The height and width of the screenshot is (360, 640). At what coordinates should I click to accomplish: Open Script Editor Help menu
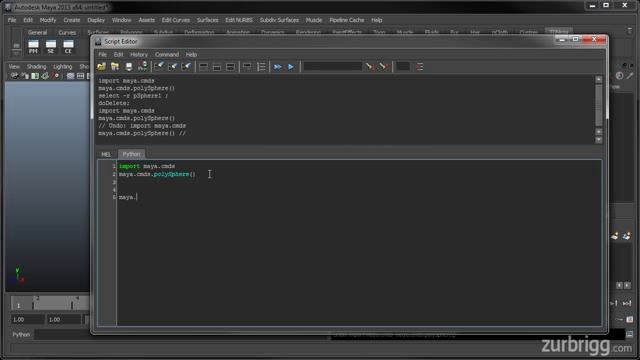tap(191, 54)
